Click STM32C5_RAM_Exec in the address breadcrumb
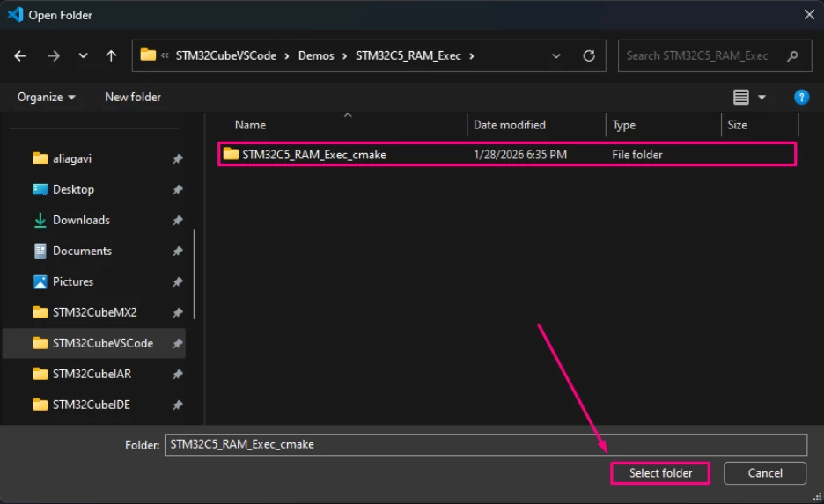This screenshot has width=824, height=504. point(408,55)
